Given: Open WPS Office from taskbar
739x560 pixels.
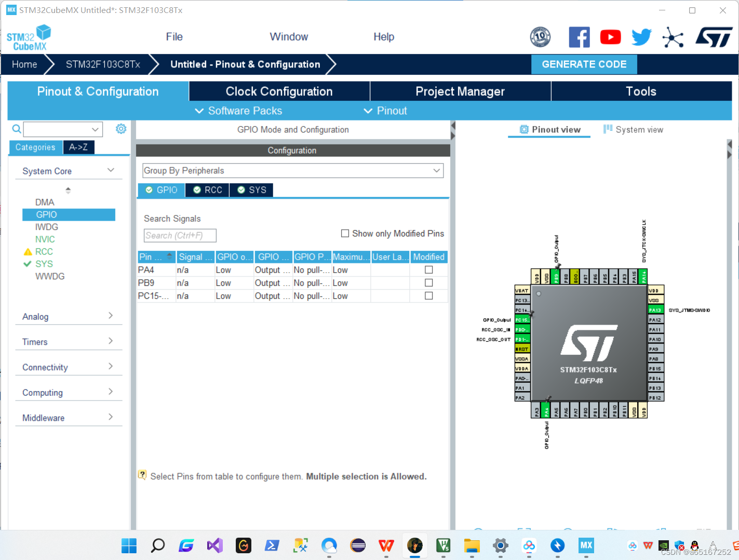Looking at the screenshot, I should point(386,545).
